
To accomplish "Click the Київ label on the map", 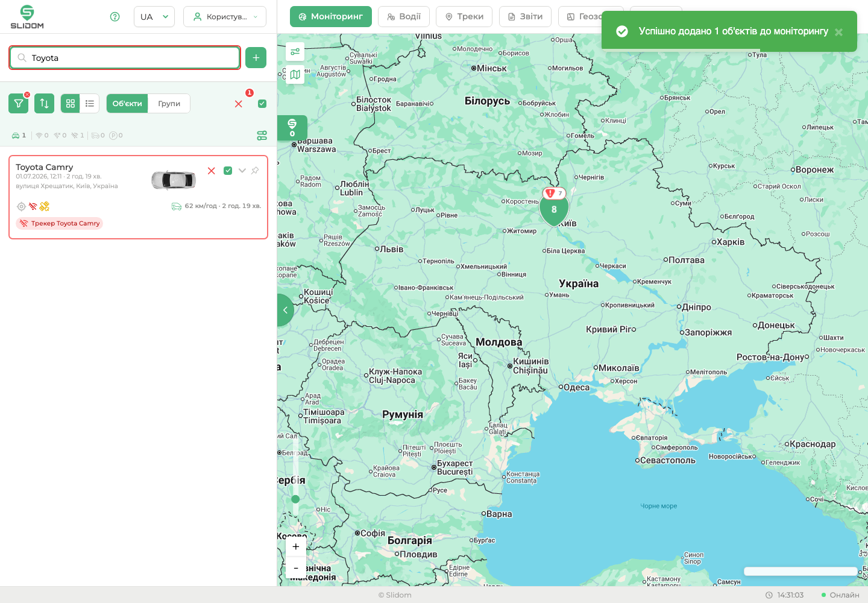I will click(x=567, y=224).
